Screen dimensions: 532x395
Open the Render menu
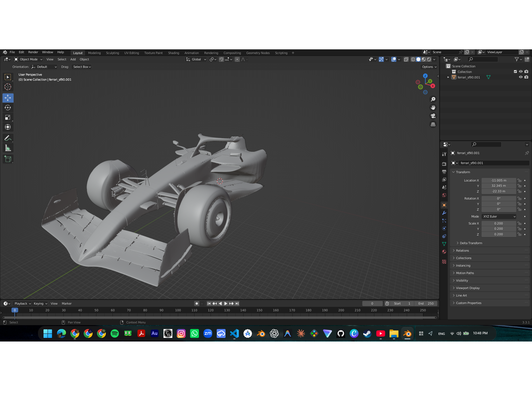click(x=33, y=52)
